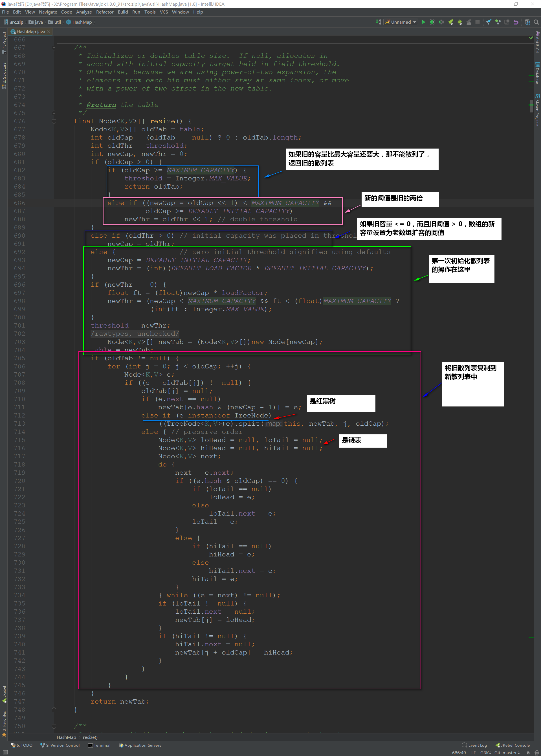
Task: Open the Analyze menu
Action: click(x=84, y=12)
